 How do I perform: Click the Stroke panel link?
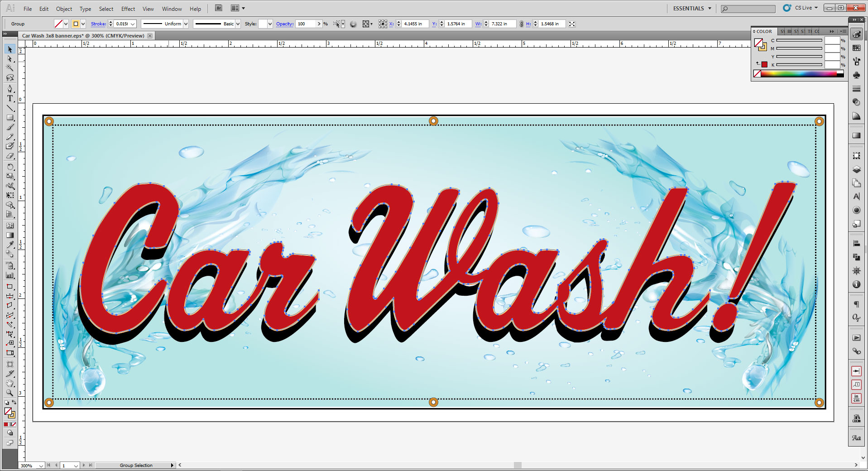pyautogui.click(x=98, y=24)
